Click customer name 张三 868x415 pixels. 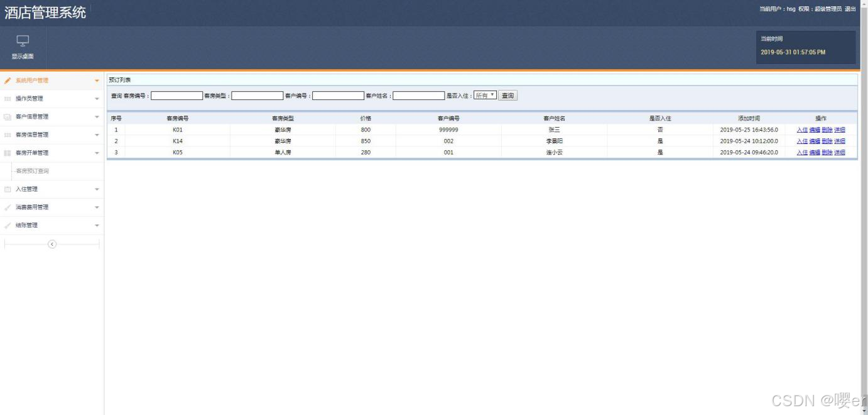click(554, 130)
